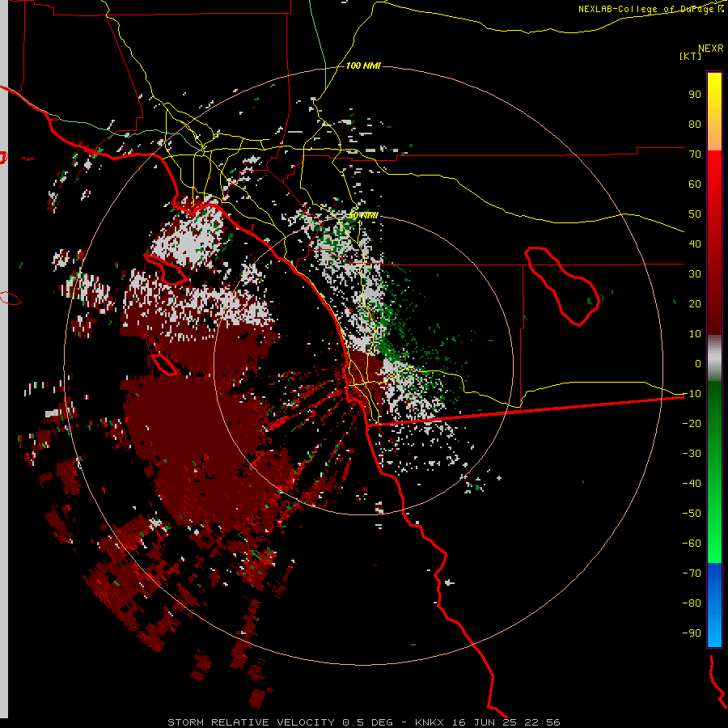Click the 20 value on the velocity scale
The width and height of the screenshot is (728, 728).
pyautogui.click(x=695, y=303)
